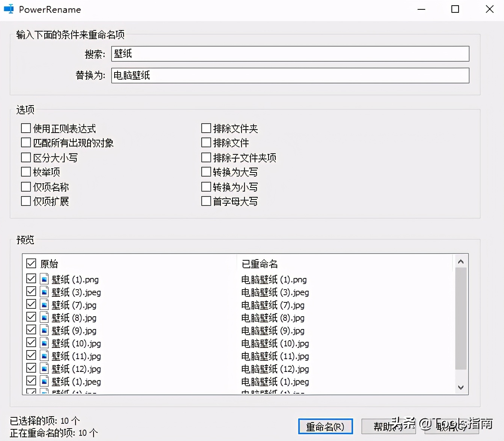
Task: Enable 转换为小写 lowercase option
Action: (206, 187)
